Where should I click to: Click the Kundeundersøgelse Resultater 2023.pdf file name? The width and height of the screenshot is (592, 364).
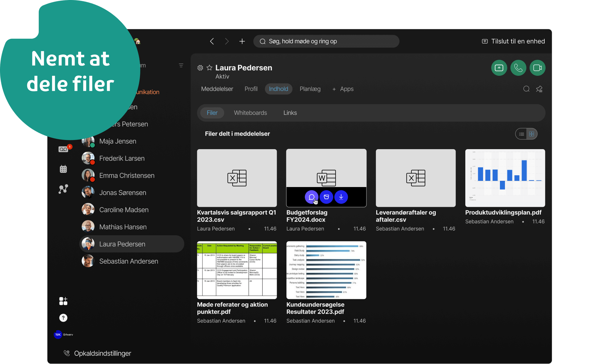(x=316, y=308)
